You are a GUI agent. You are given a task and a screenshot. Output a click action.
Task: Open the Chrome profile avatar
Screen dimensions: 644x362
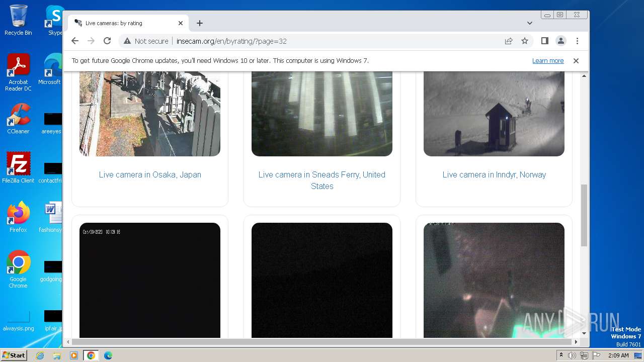pos(561,41)
